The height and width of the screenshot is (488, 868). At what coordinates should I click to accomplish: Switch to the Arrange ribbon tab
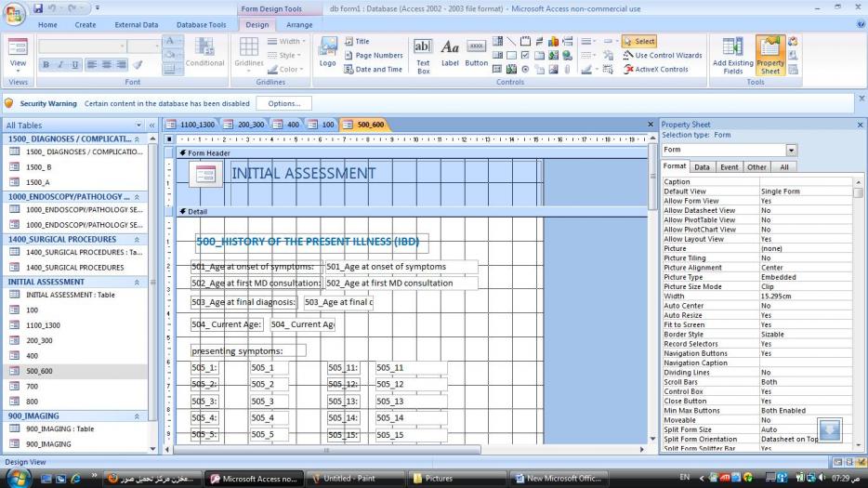[299, 25]
